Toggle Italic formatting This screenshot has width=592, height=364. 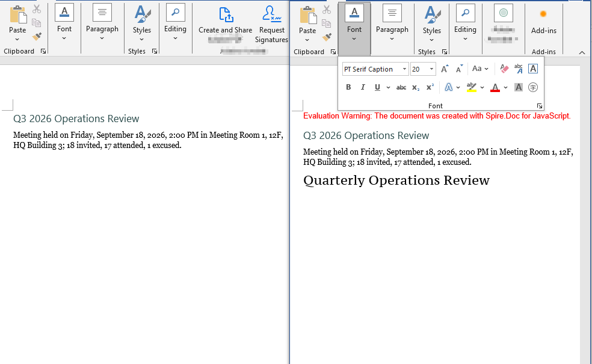[363, 87]
